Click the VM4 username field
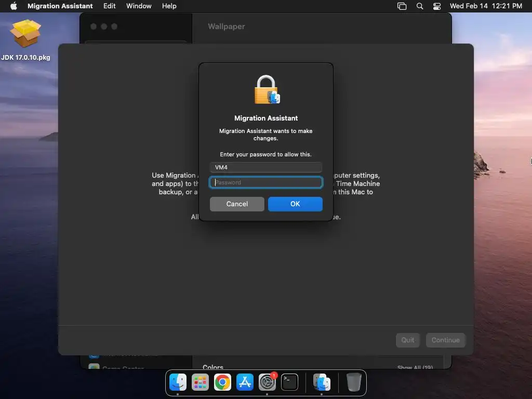The image size is (532, 399). click(266, 167)
